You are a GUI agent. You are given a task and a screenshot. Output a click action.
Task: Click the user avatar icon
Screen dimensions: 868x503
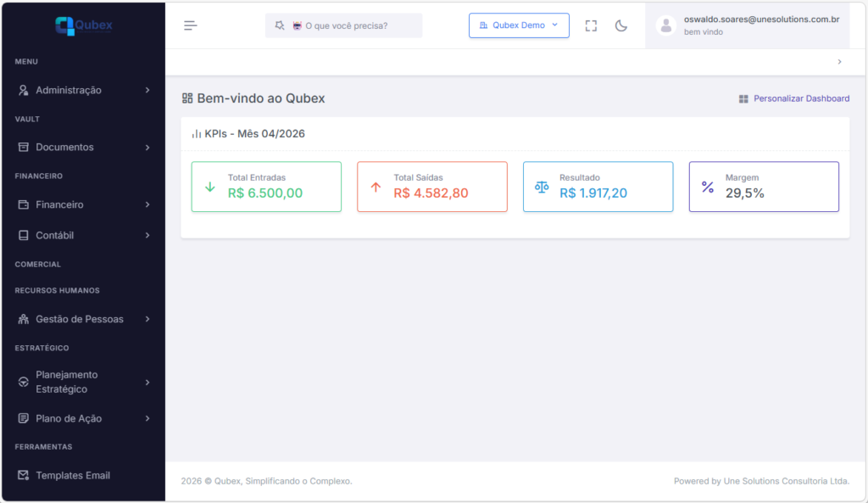666,25
